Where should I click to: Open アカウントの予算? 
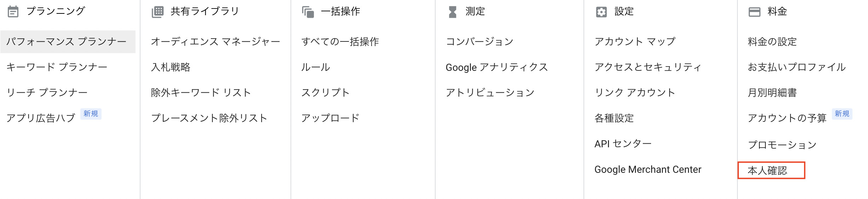[x=787, y=118]
